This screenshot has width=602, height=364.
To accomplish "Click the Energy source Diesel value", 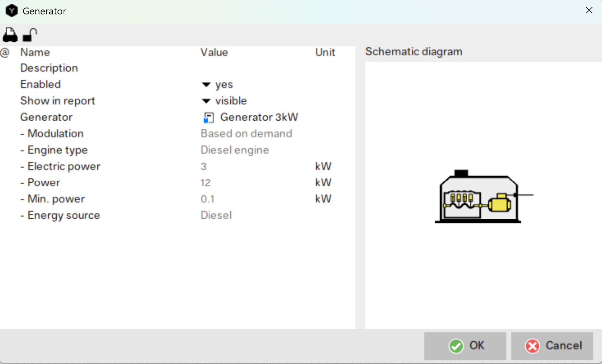I will (x=216, y=215).
